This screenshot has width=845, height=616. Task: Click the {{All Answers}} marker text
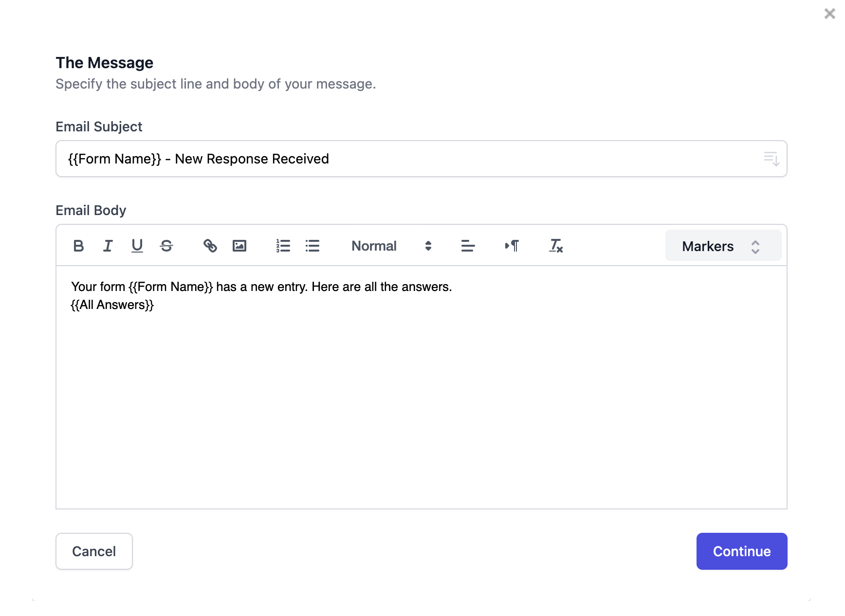click(x=112, y=305)
